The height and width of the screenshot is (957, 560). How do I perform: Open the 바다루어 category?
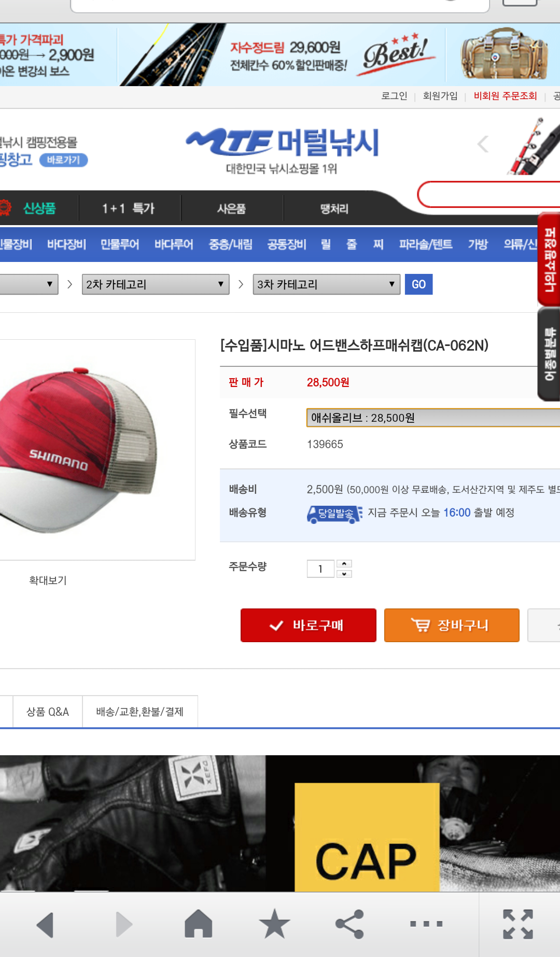coord(174,244)
